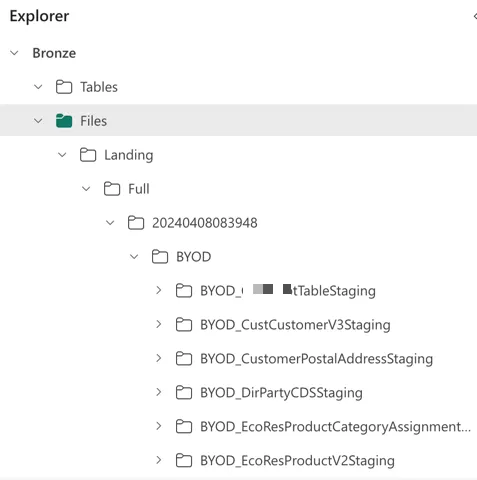This screenshot has height=480, width=477.
Task: Collapse the Landing folder chevron
Action: tap(62, 155)
